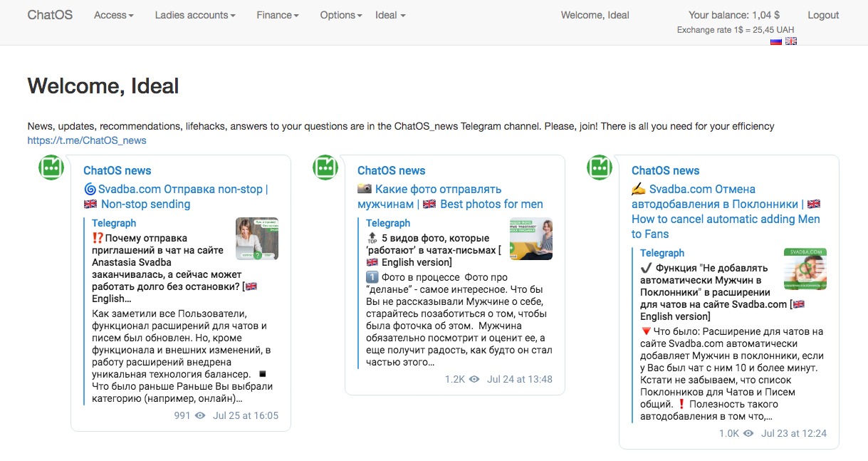Click the channel avatar beside the Best photos post

click(x=325, y=167)
